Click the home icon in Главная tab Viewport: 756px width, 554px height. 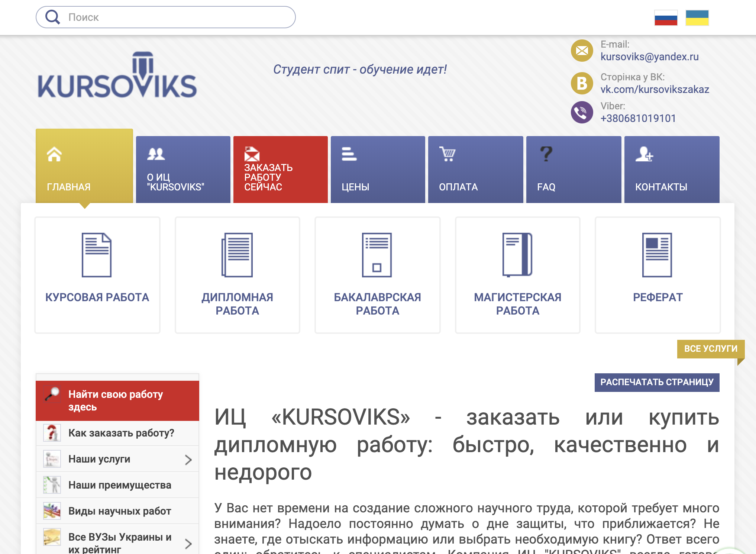click(54, 154)
